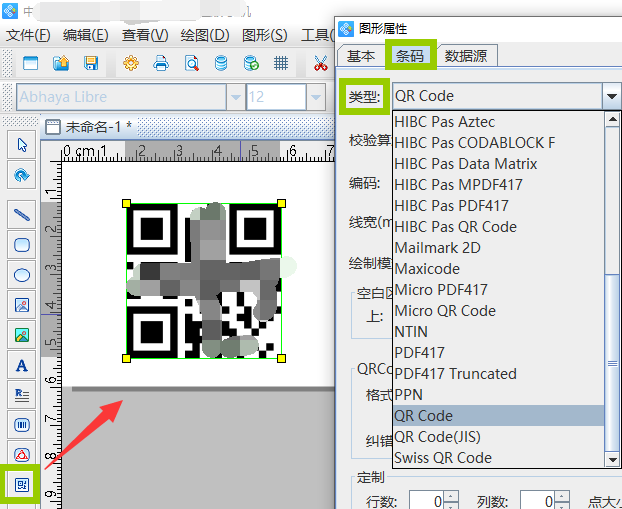
Task: Switch to the 基本 tab
Action: 361,56
